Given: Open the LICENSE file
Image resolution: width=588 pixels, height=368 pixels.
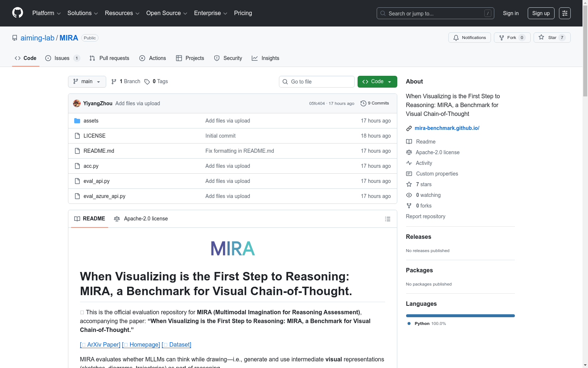Looking at the screenshot, I should tap(94, 136).
